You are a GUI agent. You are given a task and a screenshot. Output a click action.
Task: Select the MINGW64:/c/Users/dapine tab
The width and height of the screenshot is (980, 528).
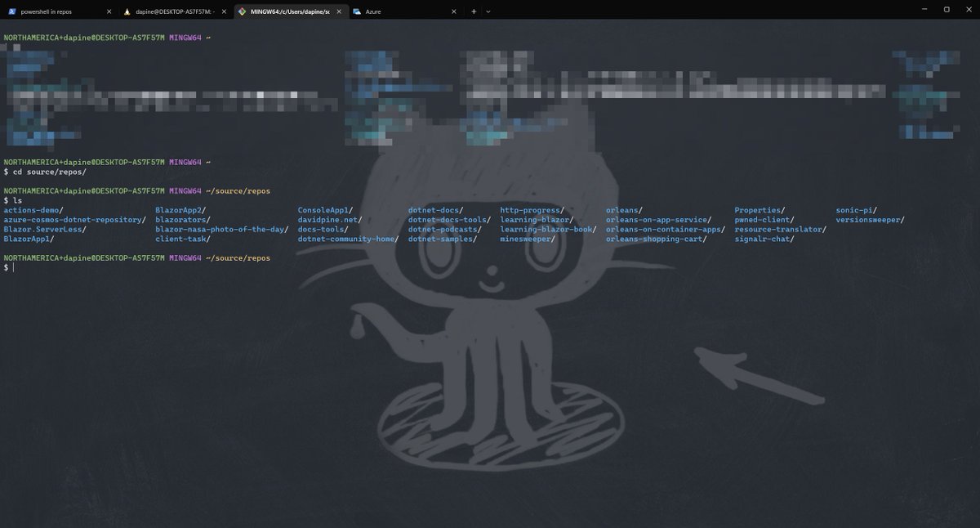(291, 12)
